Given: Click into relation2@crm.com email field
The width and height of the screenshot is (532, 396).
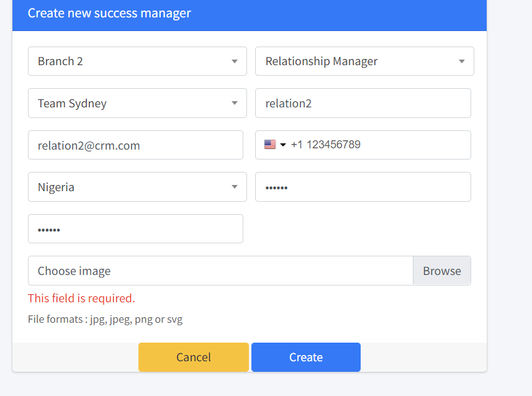Looking at the screenshot, I should [x=135, y=145].
